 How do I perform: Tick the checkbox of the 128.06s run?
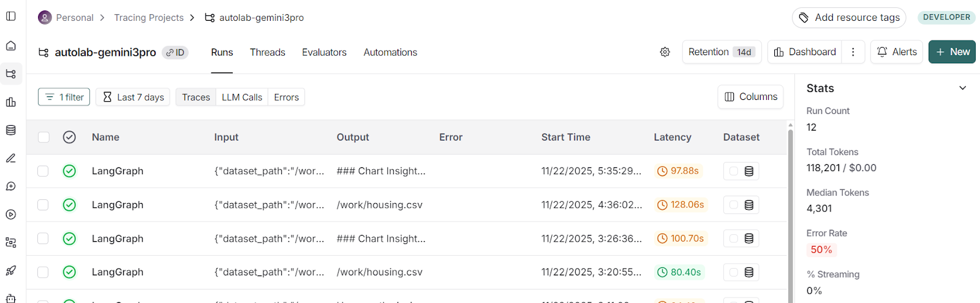43,205
